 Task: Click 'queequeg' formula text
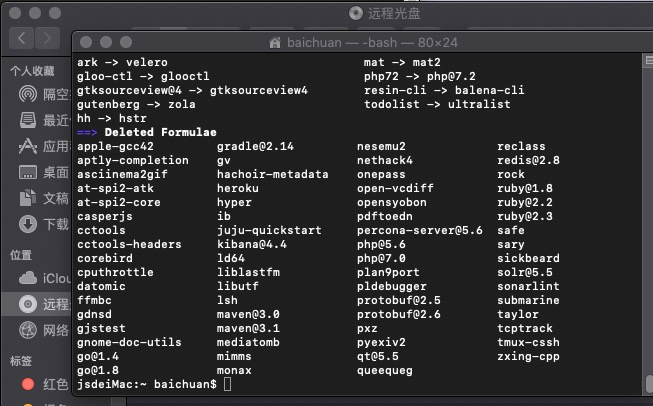pyautogui.click(x=385, y=371)
